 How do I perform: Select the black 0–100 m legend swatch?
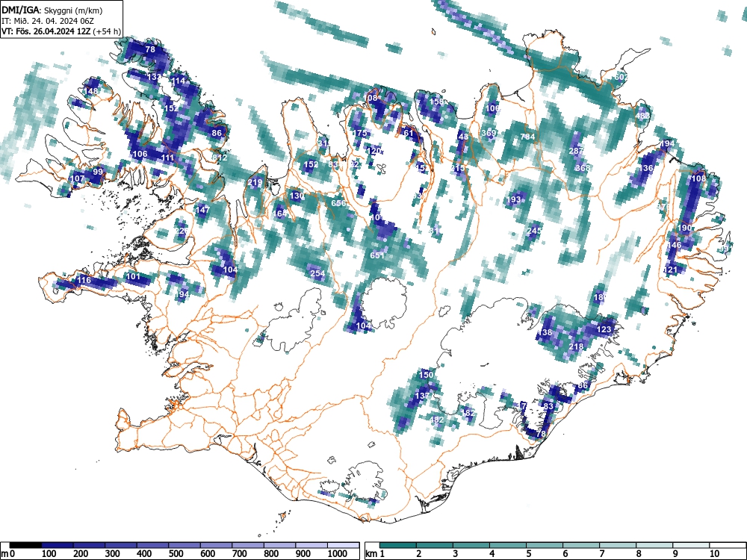pos(25,545)
